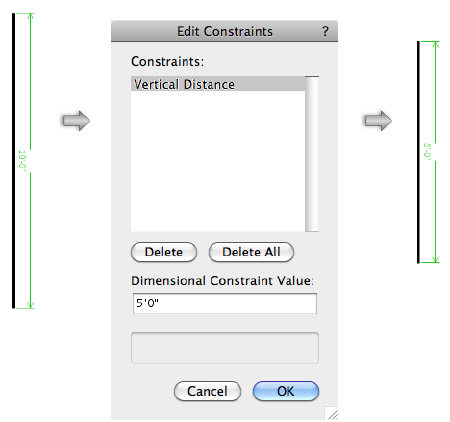Click empty area in constraints list
This screenshot has height=422, width=450.
click(x=218, y=161)
